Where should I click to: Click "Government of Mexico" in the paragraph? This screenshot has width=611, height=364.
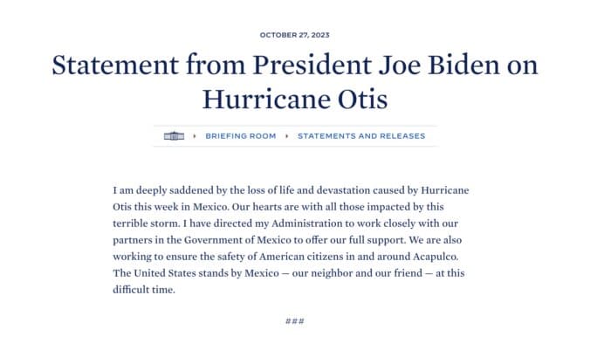tap(237, 240)
